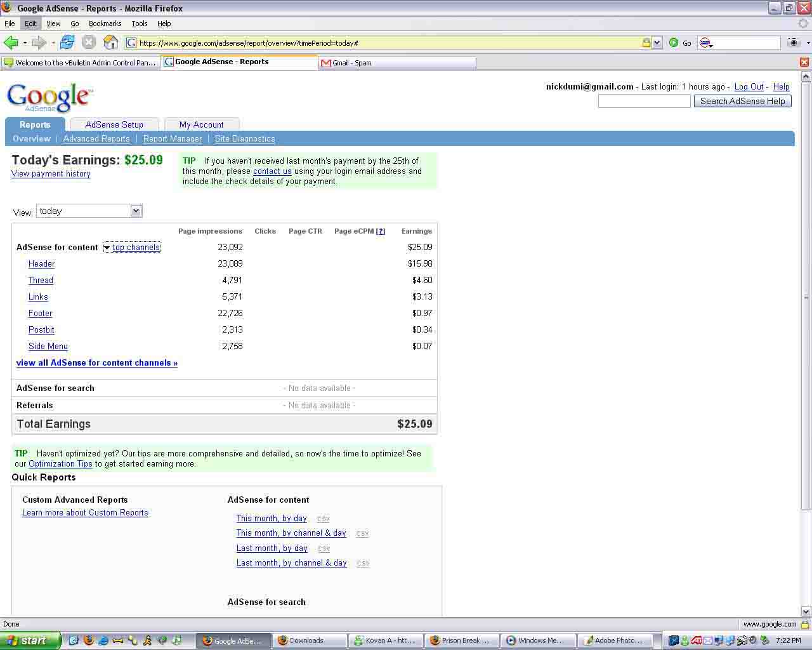Open the Go menu

[75, 23]
